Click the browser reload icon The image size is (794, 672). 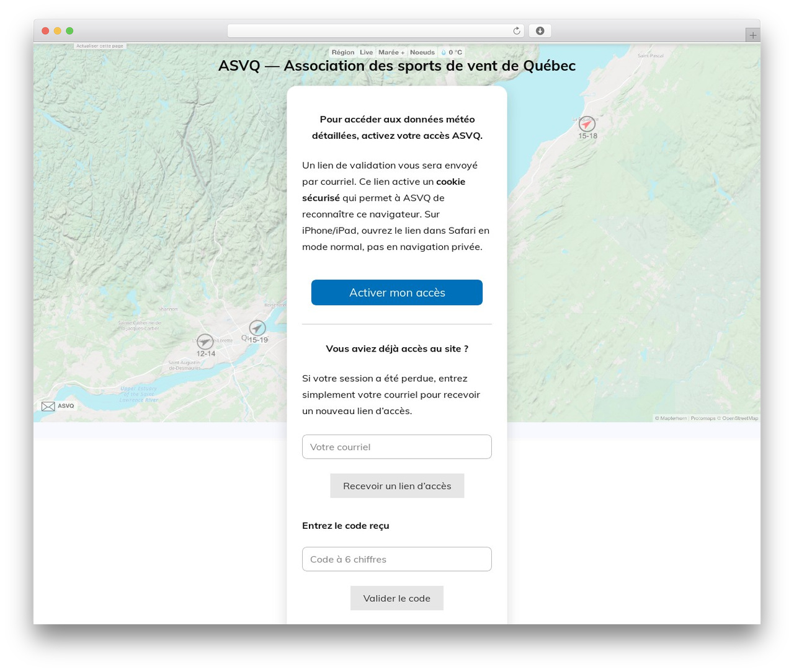coord(516,31)
